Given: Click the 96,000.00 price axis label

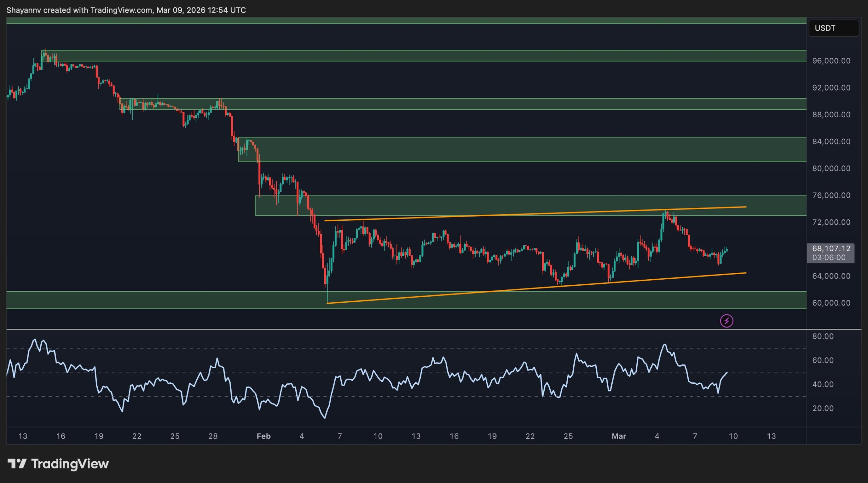Looking at the screenshot, I should coord(831,61).
